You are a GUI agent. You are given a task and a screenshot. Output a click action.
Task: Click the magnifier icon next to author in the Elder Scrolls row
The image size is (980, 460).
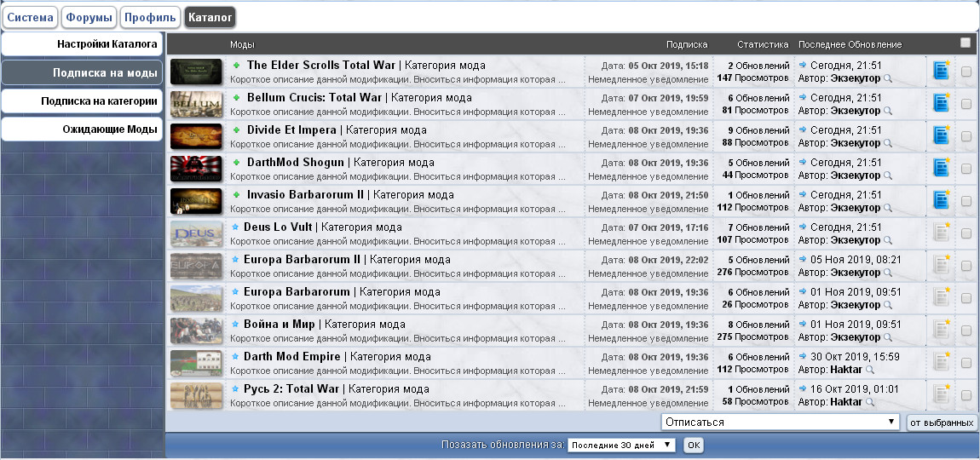[x=887, y=78]
